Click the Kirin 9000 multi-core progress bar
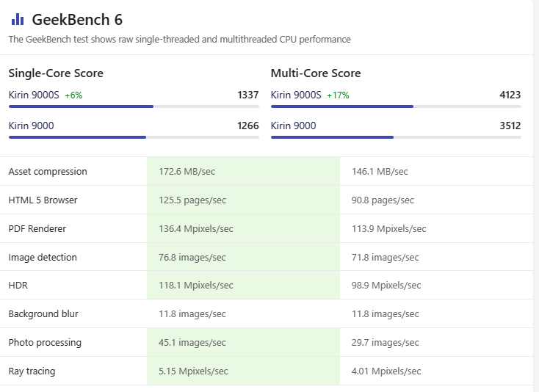 (x=396, y=137)
